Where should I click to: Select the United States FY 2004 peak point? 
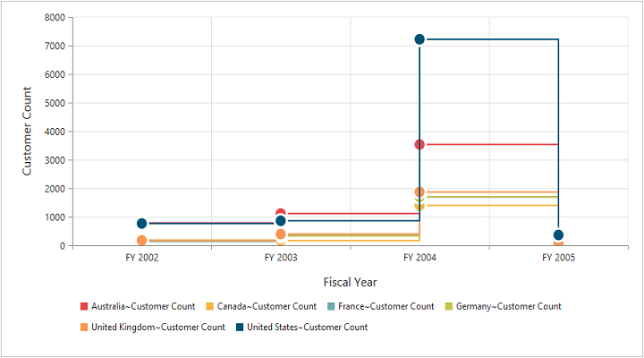click(x=419, y=39)
